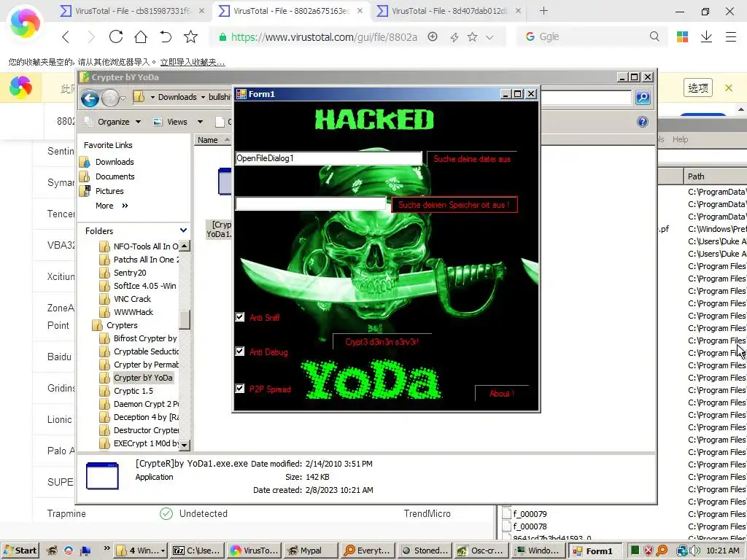Screen dimensions: 747x560
Task: Open the browser home page
Action: (x=141, y=36)
